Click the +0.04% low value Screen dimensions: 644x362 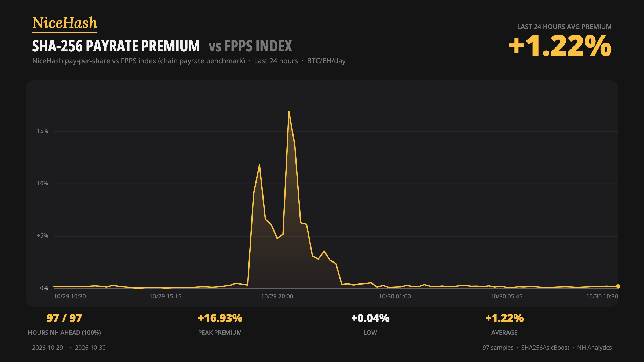tap(370, 318)
